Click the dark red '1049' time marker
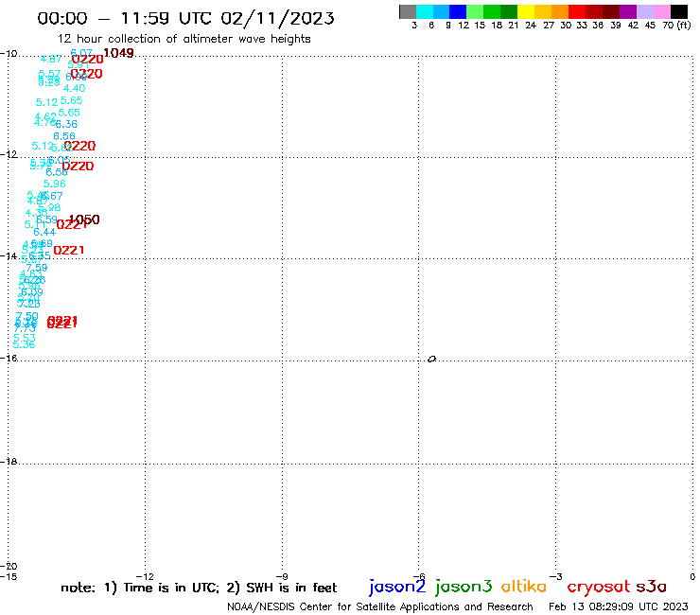 pos(118,53)
